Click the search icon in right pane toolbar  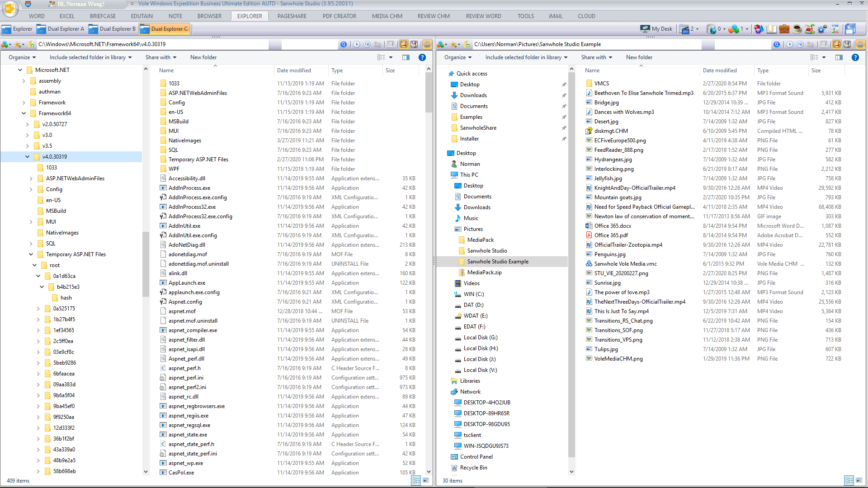pos(777,44)
